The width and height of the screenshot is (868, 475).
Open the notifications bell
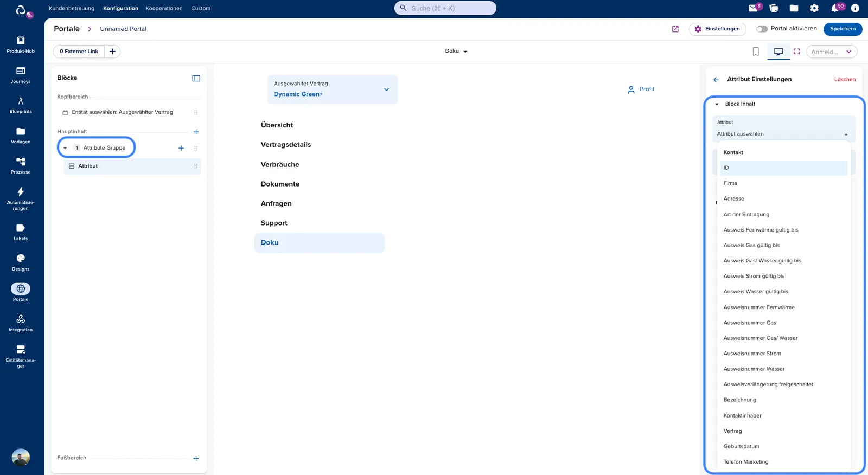835,8
